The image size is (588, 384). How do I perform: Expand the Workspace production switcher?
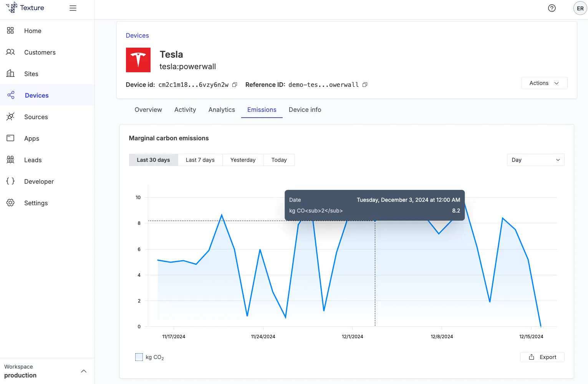pyautogui.click(x=47, y=371)
